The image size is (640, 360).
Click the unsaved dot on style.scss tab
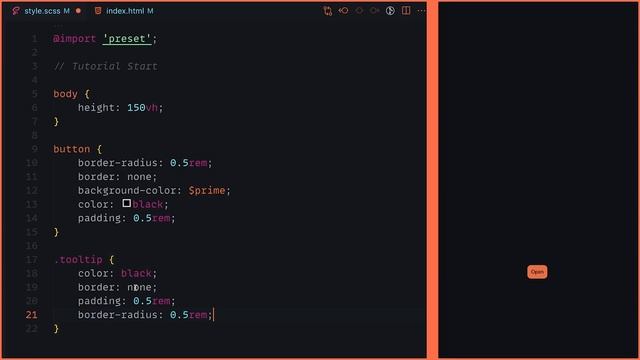[x=78, y=11]
